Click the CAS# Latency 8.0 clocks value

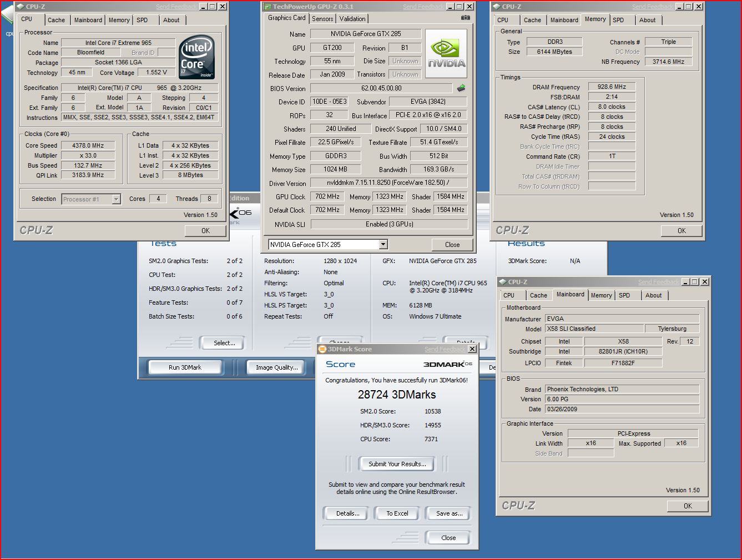(612, 107)
